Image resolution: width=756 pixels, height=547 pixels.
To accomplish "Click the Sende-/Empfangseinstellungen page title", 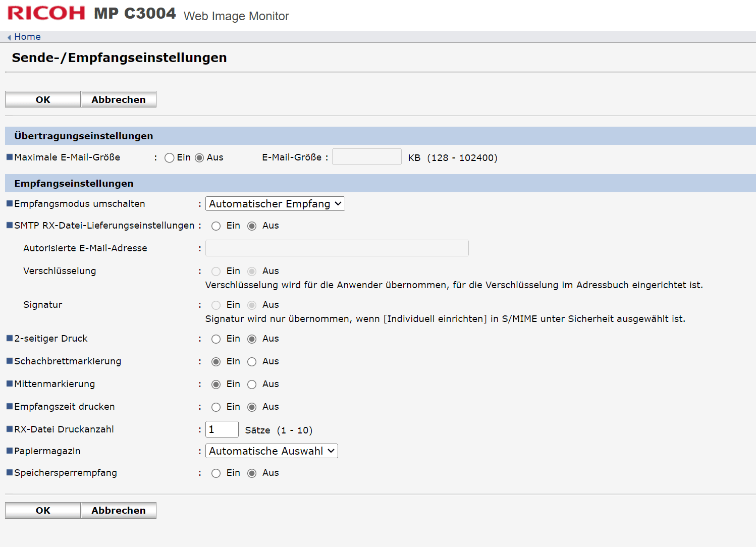I will click(120, 58).
